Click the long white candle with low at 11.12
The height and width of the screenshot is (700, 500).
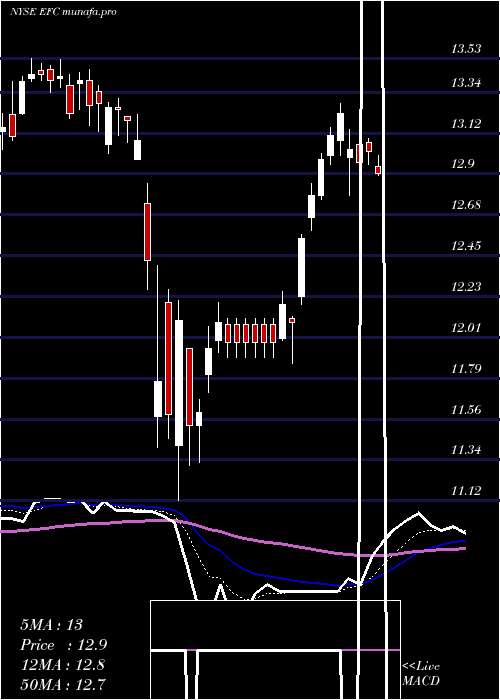click(179, 383)
